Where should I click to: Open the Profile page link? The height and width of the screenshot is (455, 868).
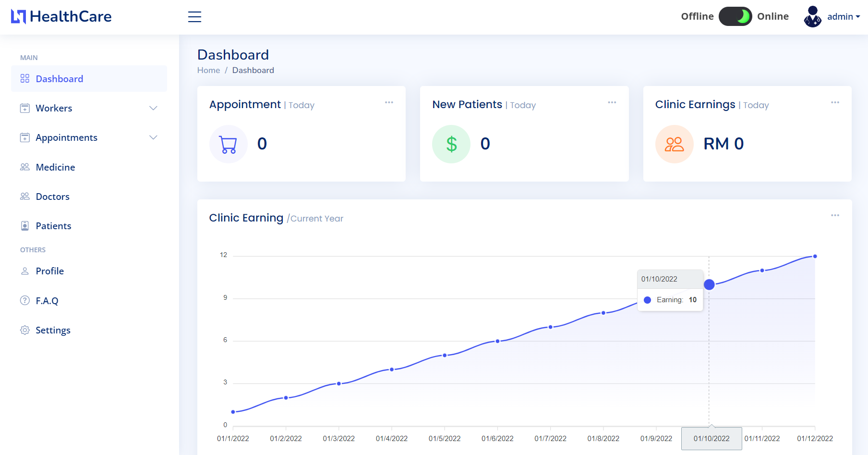tap(49, 271)
